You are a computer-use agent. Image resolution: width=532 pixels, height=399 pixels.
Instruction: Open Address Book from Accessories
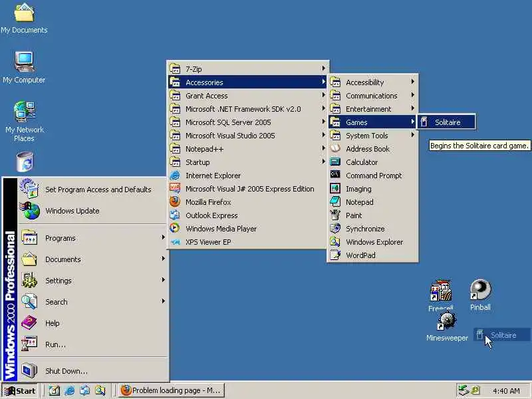coord(372,149)
